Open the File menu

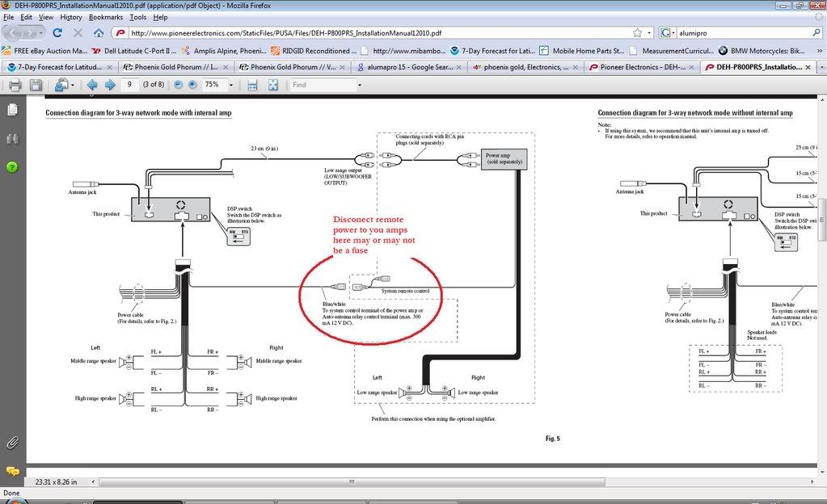tap(8, 18)
